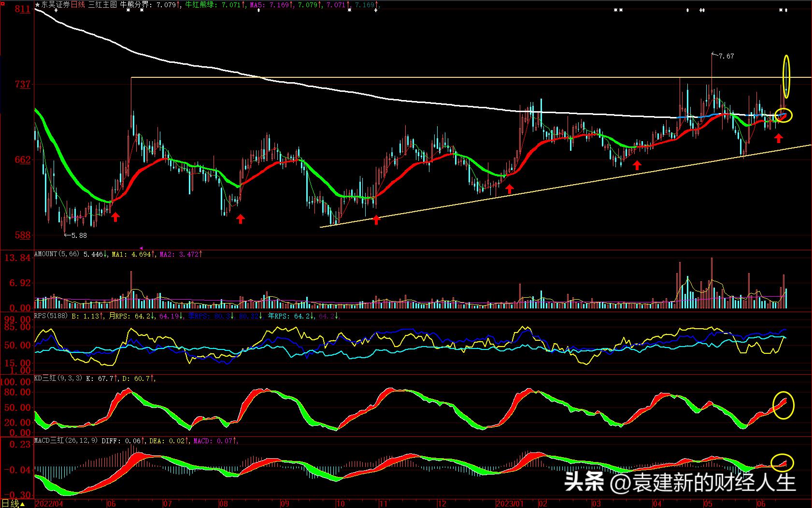Screen dimensions: 812x508
Task: Select the yellow circle on MACD indicator
Action: pos(783,463)
